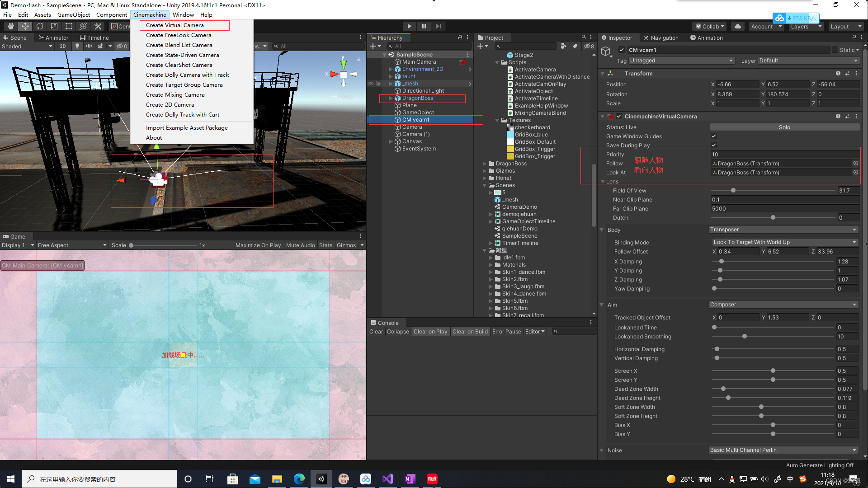
Task: Expand the Noise section in Inspector
Action: tap(602, 450)
